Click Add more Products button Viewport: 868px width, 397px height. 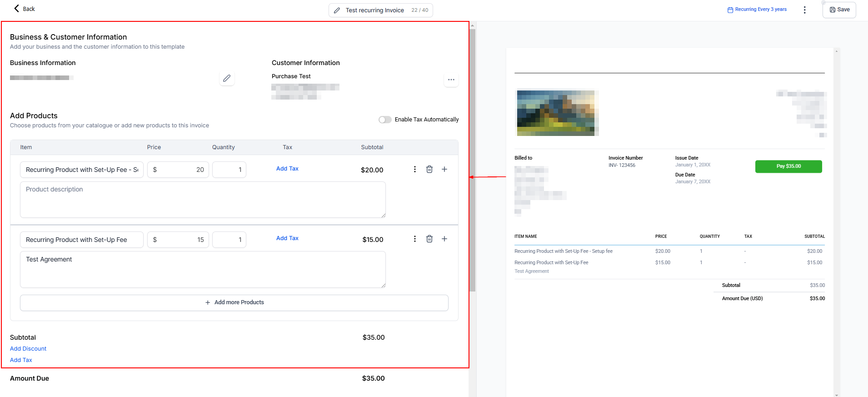tap(234, 303)
